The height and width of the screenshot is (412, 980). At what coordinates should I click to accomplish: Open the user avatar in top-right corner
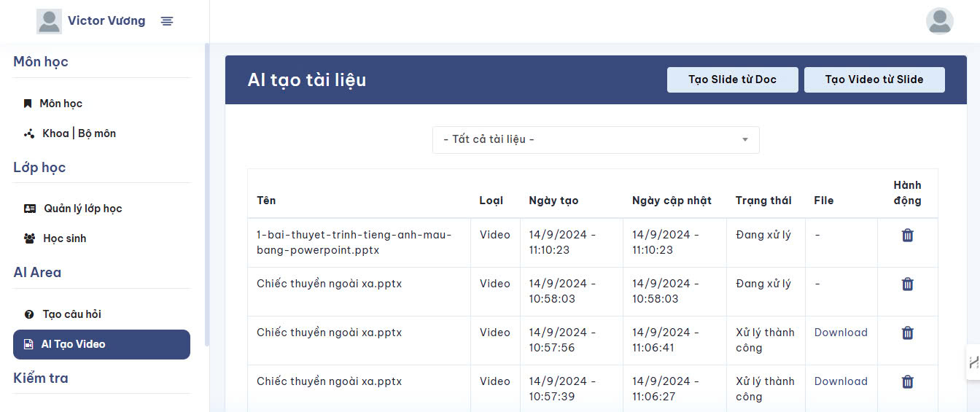click(x=939, y=20)
